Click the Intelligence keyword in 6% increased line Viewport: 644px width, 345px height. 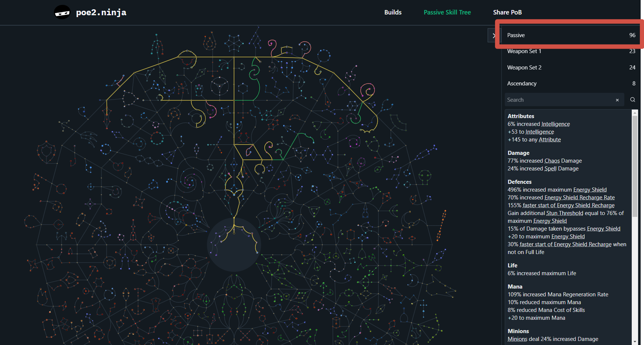point(555,124)
